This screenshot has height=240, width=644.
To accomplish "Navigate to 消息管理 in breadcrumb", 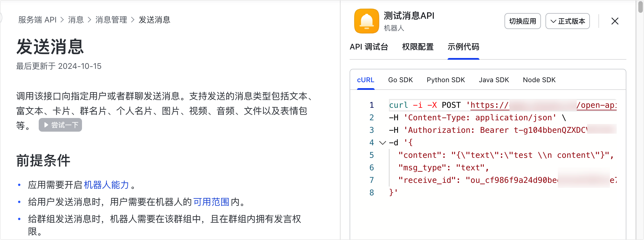I will (111, 20).
